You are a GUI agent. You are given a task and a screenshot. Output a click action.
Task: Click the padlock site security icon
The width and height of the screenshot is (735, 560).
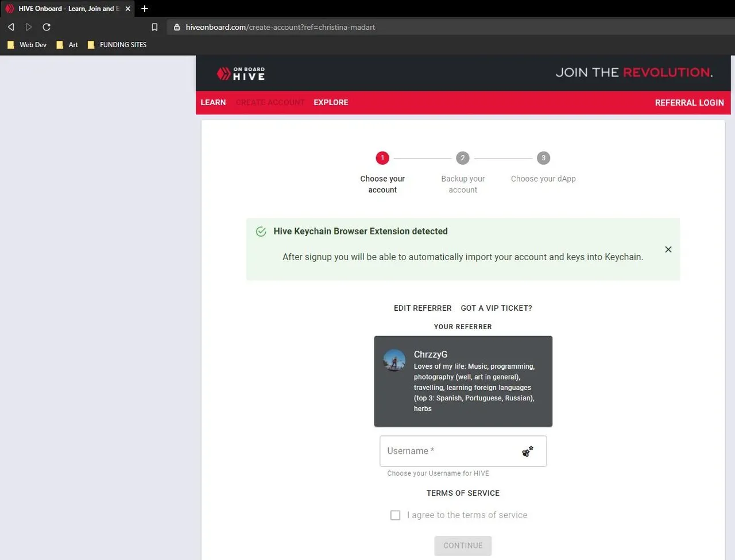tap(177, 27)
